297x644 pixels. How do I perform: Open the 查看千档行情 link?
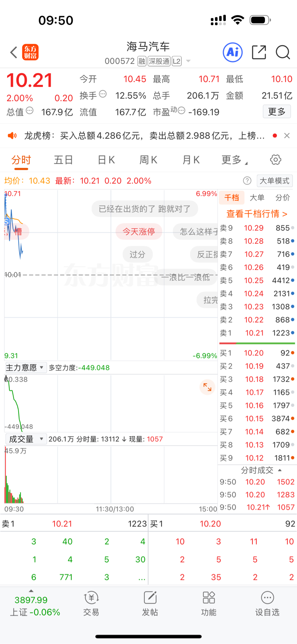tap(257, 214)
